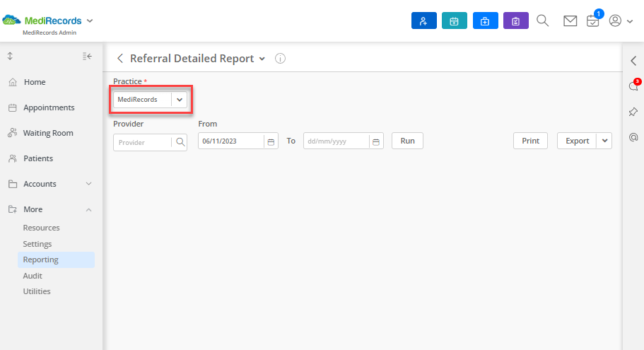This screenshot has height=350, width=644.
Task: Expand the right side panel arrow
Action: click(633, 61)
